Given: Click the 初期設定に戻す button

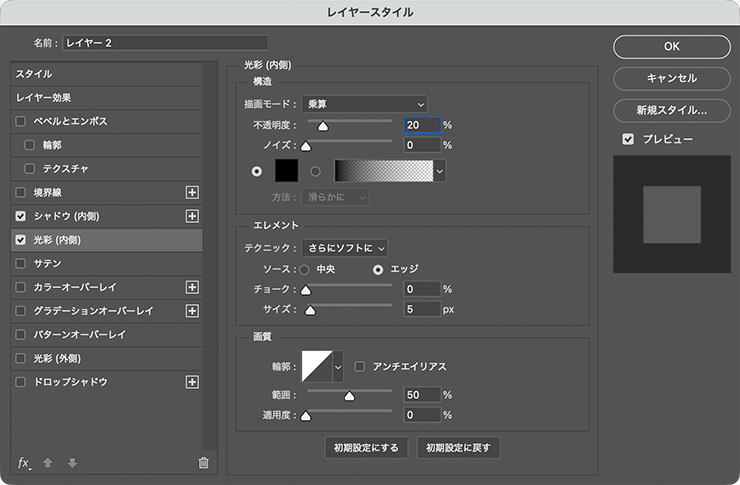Looking at the screenshot, I should pos(458,447).
